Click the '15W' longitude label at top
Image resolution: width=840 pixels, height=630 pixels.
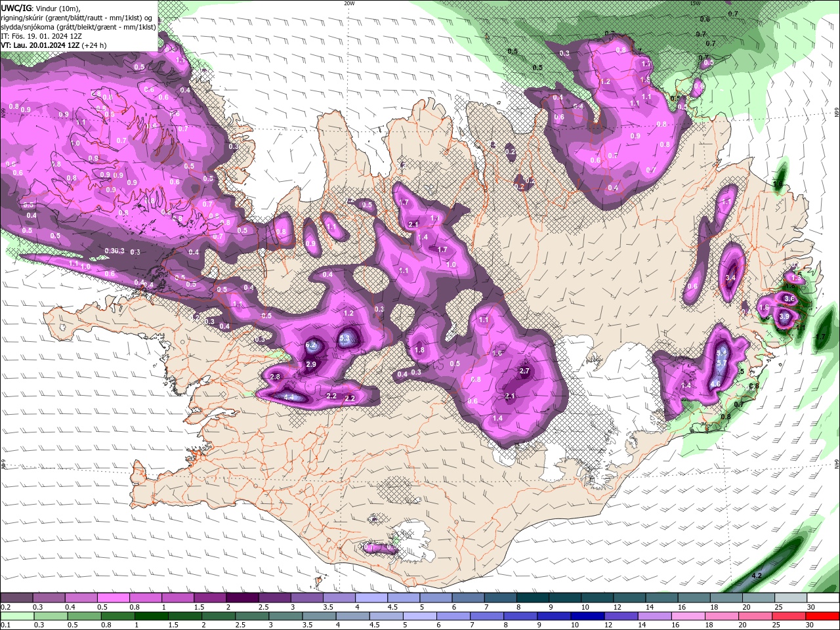[696, 3]
